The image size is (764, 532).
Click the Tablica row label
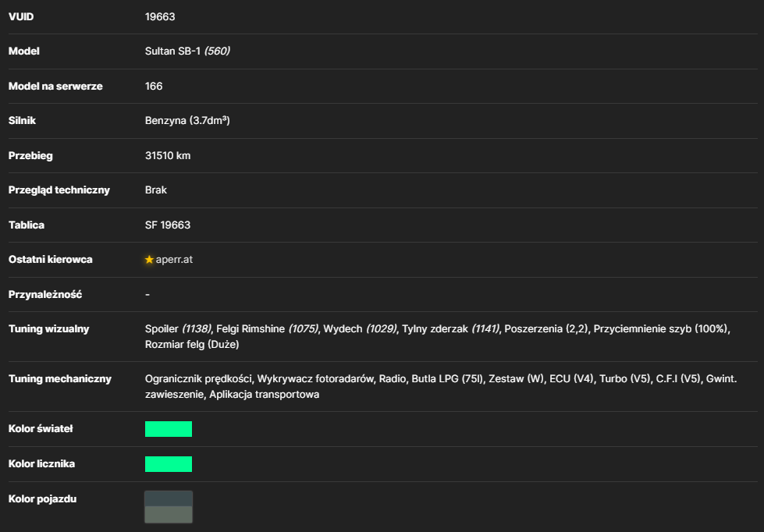click(x=27, y=225)
